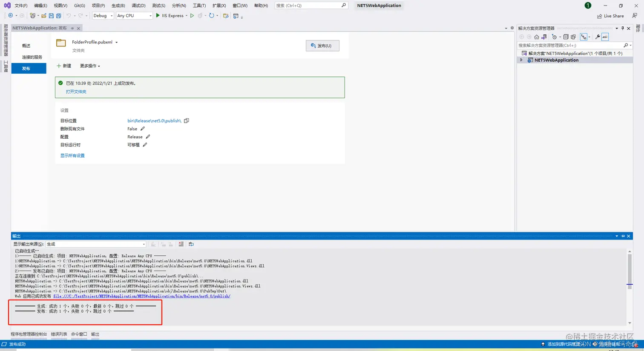The width and height of the screenshot is (644, 351).
Task: Open the IIS Express launch options arrow
Action: (x=187, y=16)
